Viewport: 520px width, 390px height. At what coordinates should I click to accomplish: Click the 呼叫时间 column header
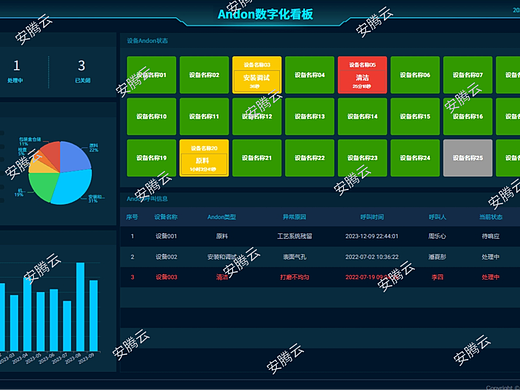coord(372,217)
